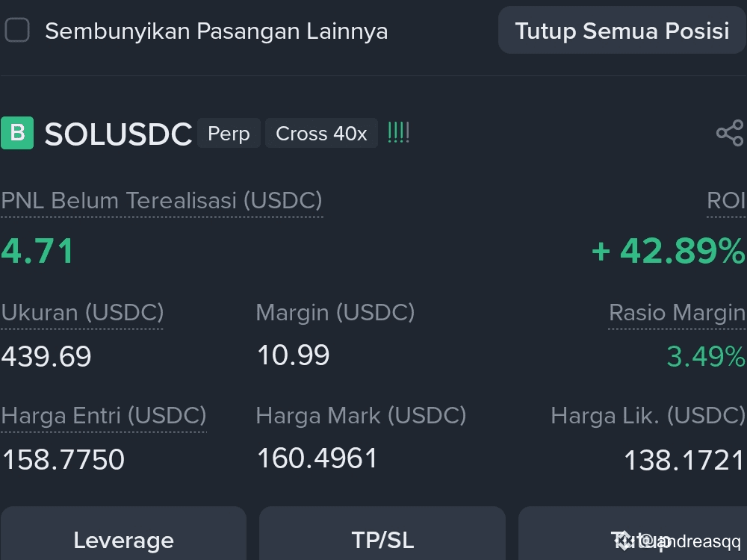Viewport: 747px width, 560px height.
Task: Open the Cross 40x margin mode tag
Action: point(321,134)
